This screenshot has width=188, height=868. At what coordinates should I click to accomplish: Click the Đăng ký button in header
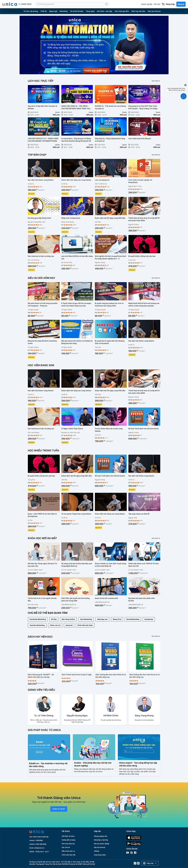181,4
